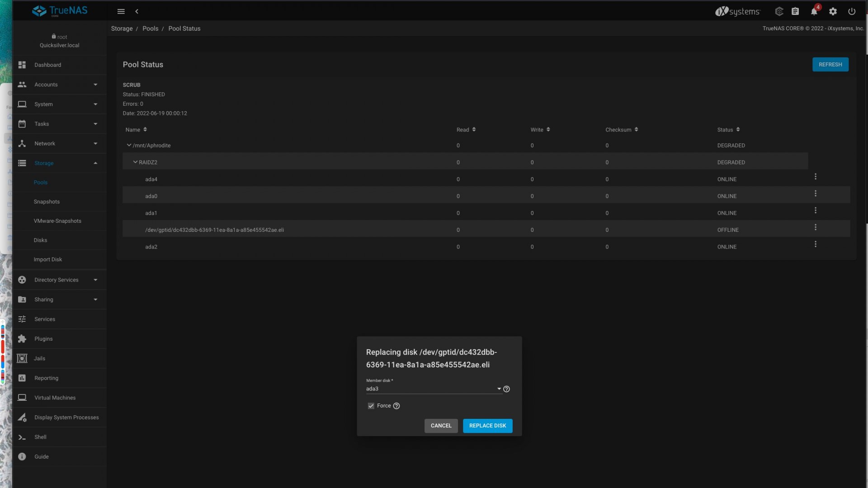Click the ada2 disk name
Viewport: 868px width, 488px height.
click(151, 247)
